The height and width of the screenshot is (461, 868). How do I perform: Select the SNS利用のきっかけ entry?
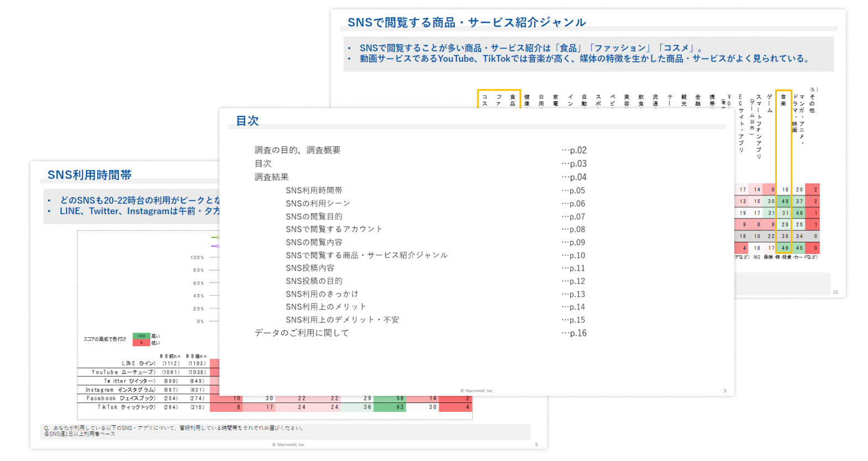click(x=322, y=294)
